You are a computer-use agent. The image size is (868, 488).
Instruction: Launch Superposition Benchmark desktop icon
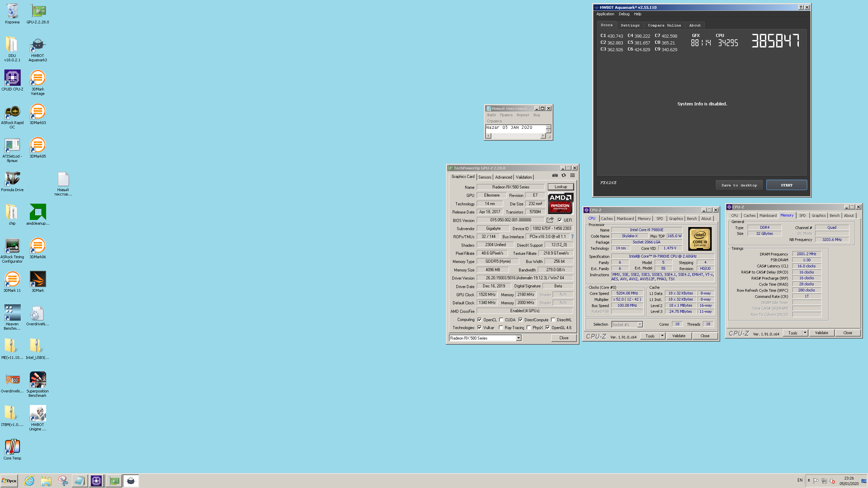click(x=38, y=385)
